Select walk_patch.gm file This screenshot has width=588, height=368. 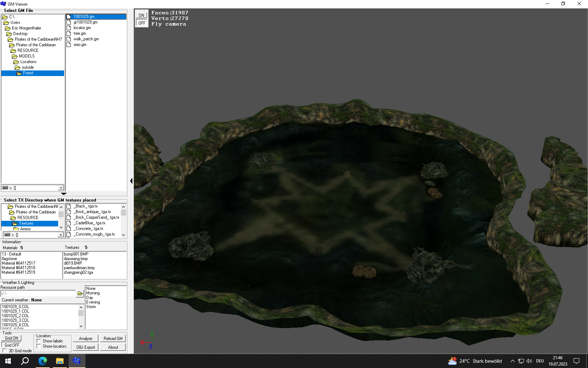86,39
